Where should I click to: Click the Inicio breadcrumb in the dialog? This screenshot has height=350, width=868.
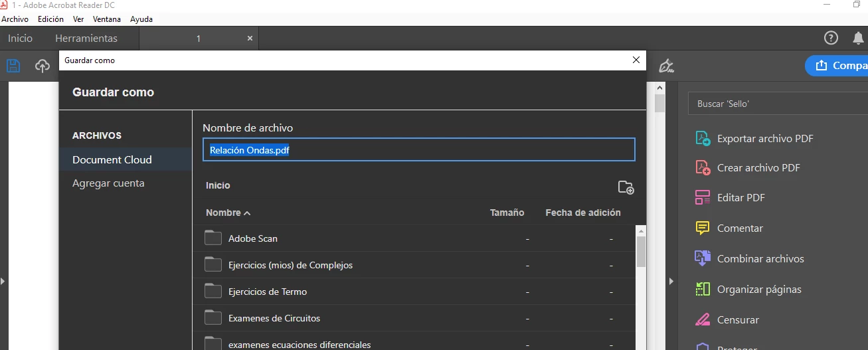click(218, 185)
